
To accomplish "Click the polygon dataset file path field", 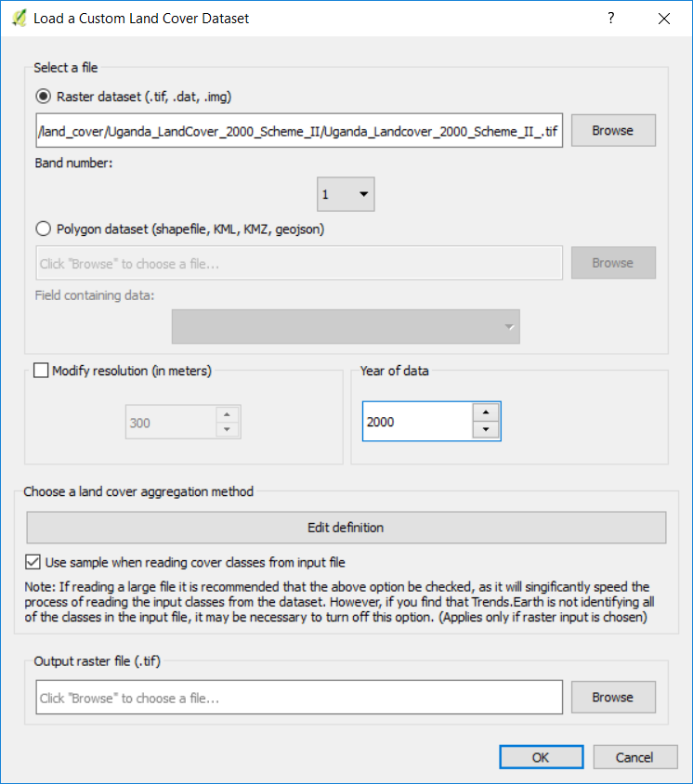I will [x=299, y=264].
